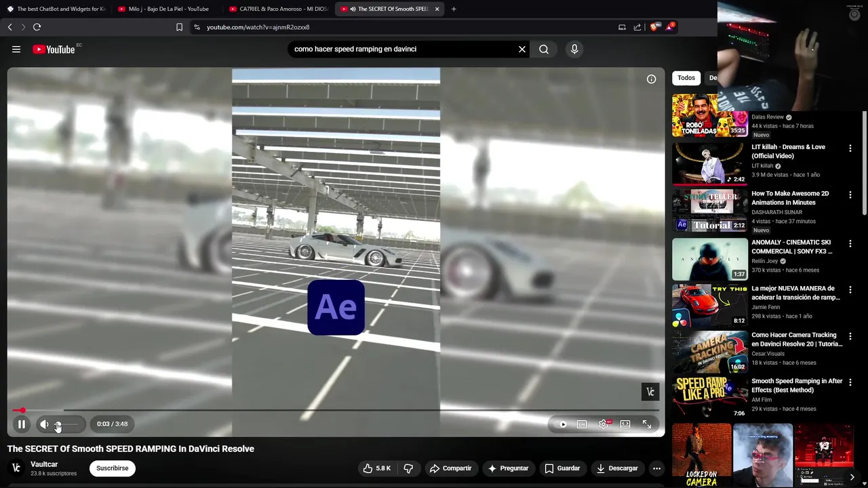The height and width of the screenshot is (488, 868).
Task: Open options for How To Make Awesome 2D video
Action: click(x=850, y=195)
